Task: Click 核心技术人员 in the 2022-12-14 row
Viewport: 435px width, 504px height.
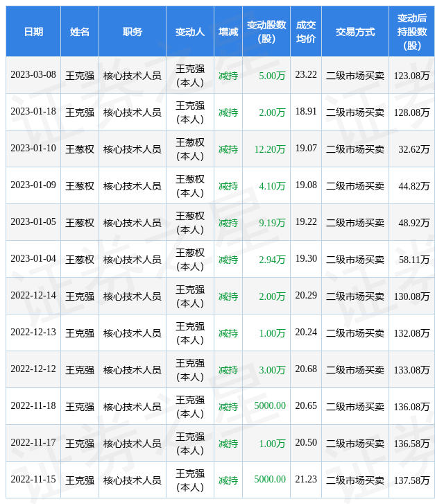Action: click(x=133, y=296)
